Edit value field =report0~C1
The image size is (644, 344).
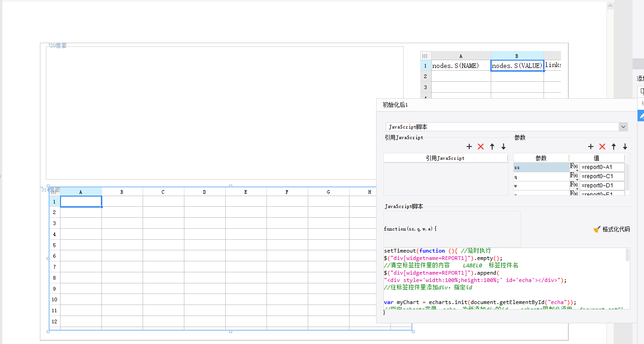(x=602, y=176)
